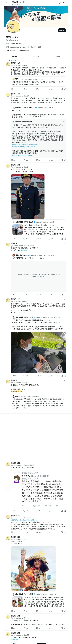Show the 1,621 Following list
The image size is (72, 644).
click(11, 50)
